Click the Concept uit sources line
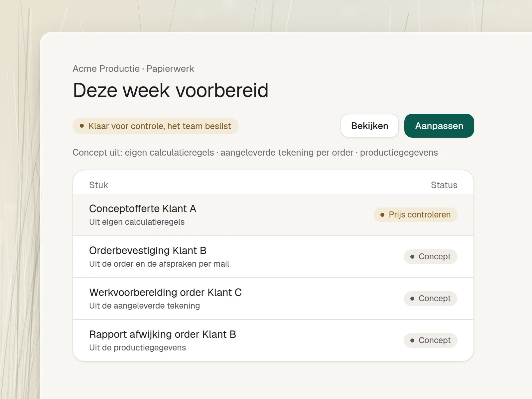The image size is (532, 399). [255, 153]
